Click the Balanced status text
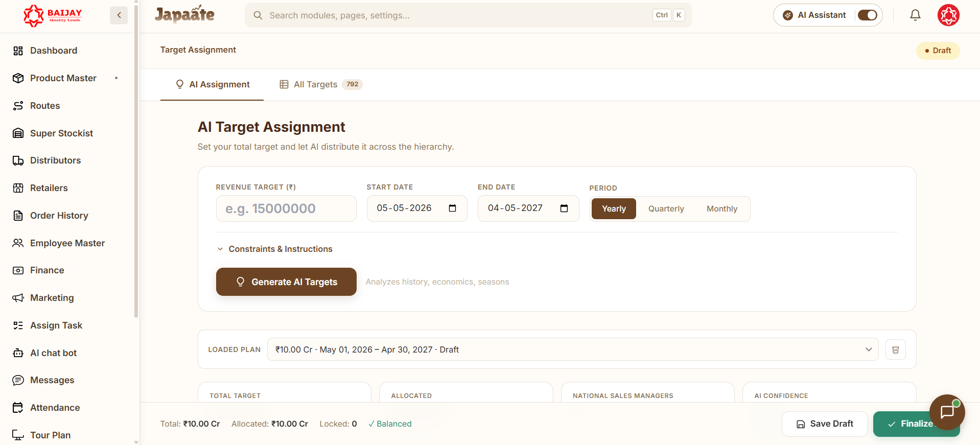 pos(390,424)
